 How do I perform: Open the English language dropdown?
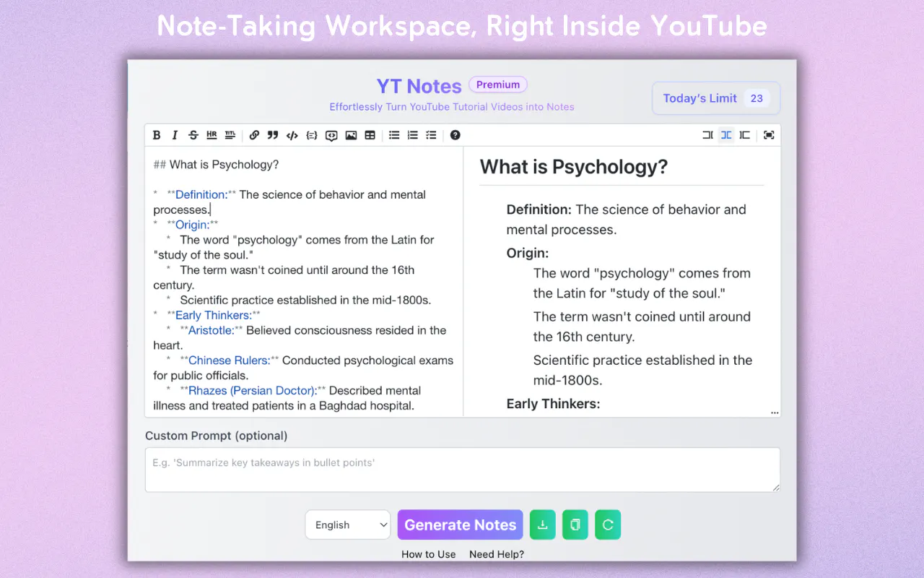(348, 525)
